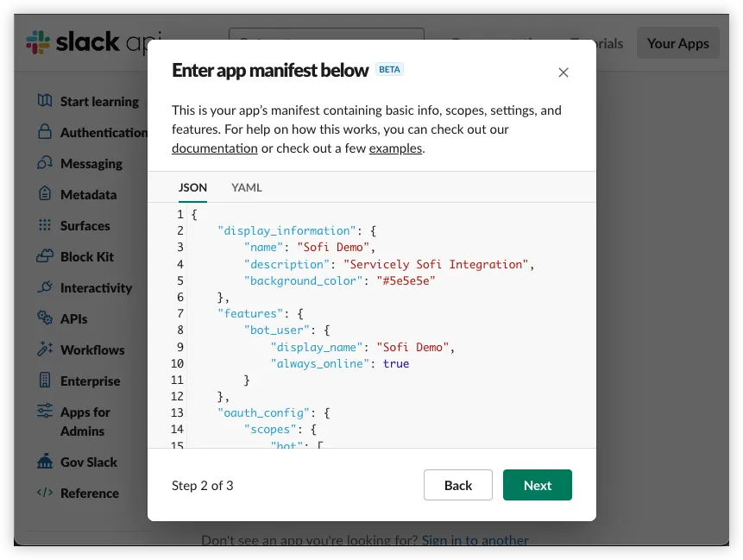Click the "oauth_config" key
This screenshot has height=560, width=743.
coord(263,413)
